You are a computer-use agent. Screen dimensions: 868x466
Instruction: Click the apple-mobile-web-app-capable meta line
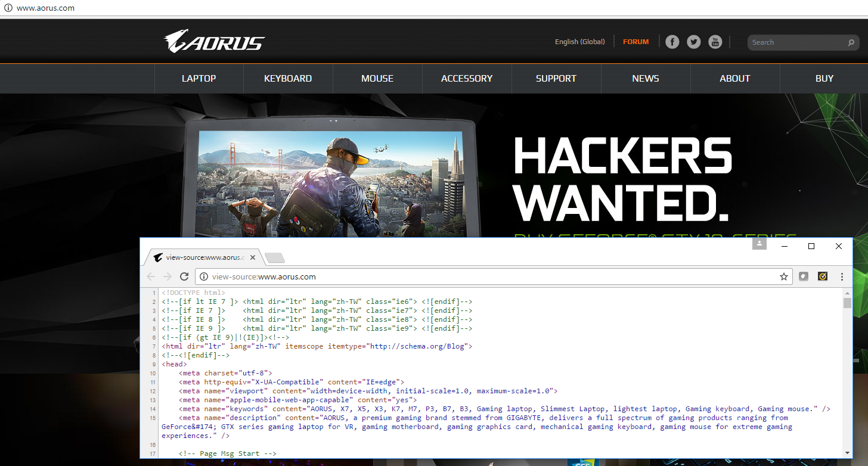pyautogui.click(x=298, y=400)
